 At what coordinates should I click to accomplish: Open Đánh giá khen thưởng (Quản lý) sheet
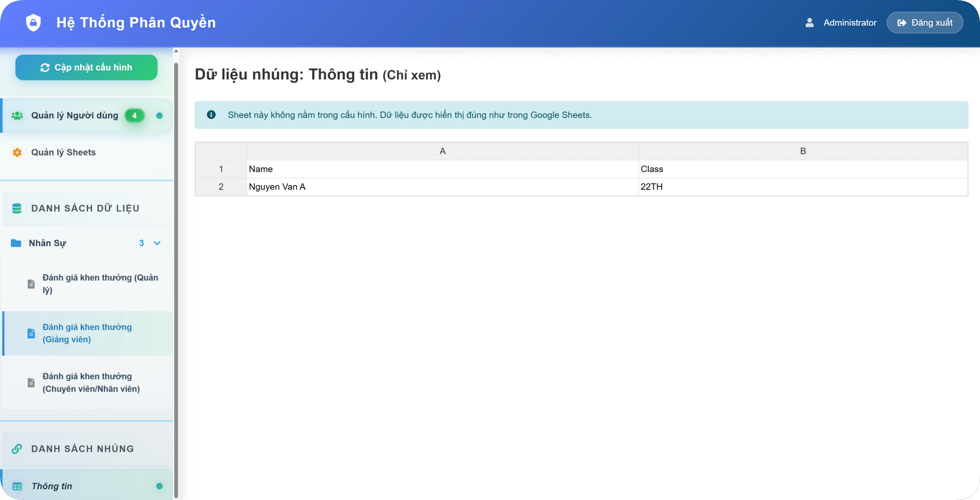(100, 284)
